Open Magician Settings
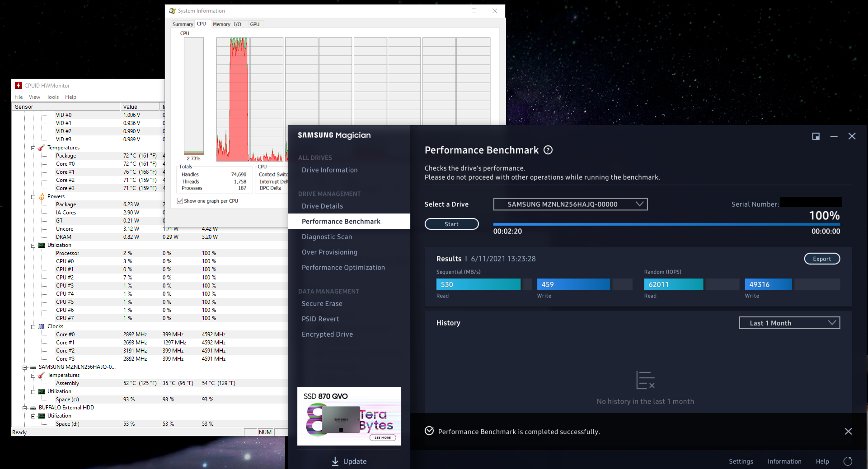The image size is (868, 469). 741,461
